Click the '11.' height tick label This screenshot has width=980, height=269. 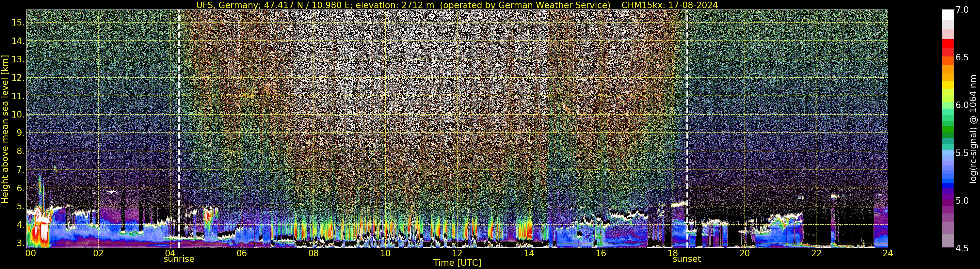pyautogui.click(x=18, y=96)
